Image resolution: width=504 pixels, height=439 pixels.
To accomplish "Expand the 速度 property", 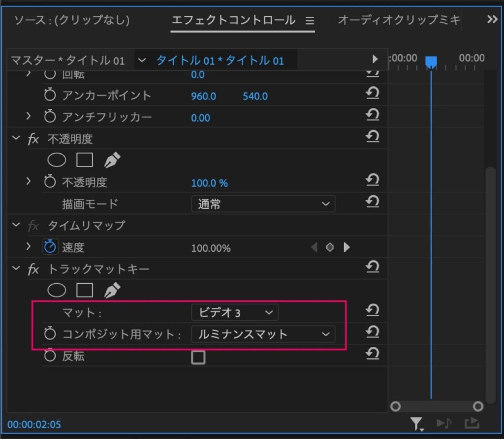I will (x=28, y=246).
